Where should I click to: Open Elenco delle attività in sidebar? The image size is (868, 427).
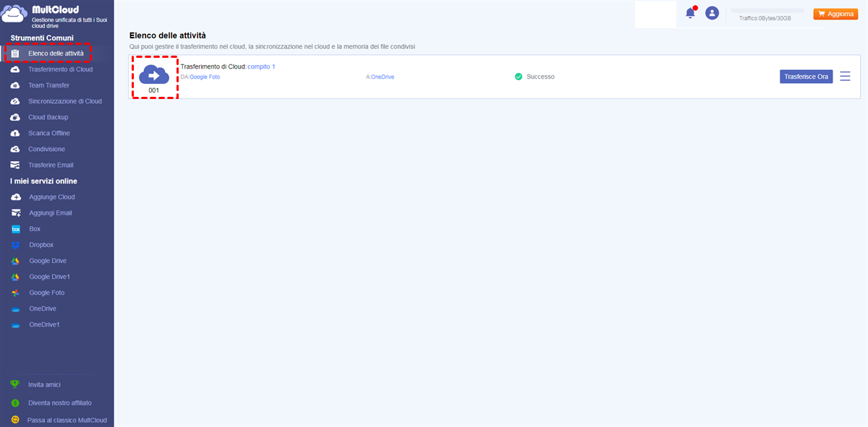pos(56,53)
